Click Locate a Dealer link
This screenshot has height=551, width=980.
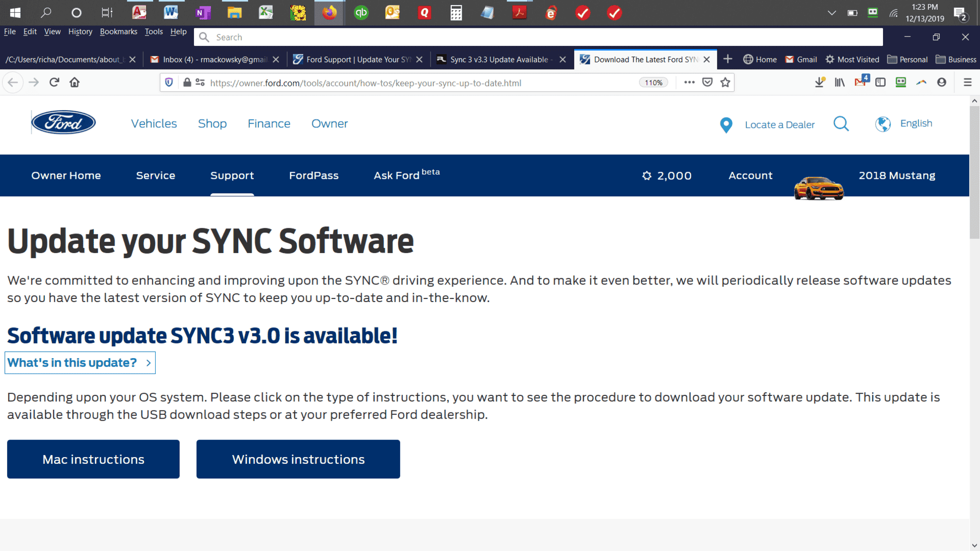779,125
